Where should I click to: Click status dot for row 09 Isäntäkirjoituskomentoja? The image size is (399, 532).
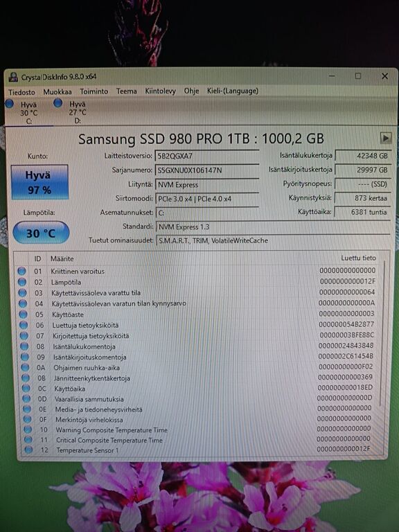(24, 357)
